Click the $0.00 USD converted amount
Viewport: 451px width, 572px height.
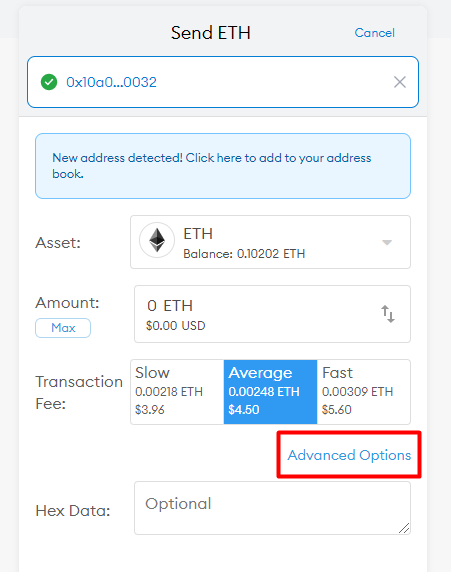[176, 325]
